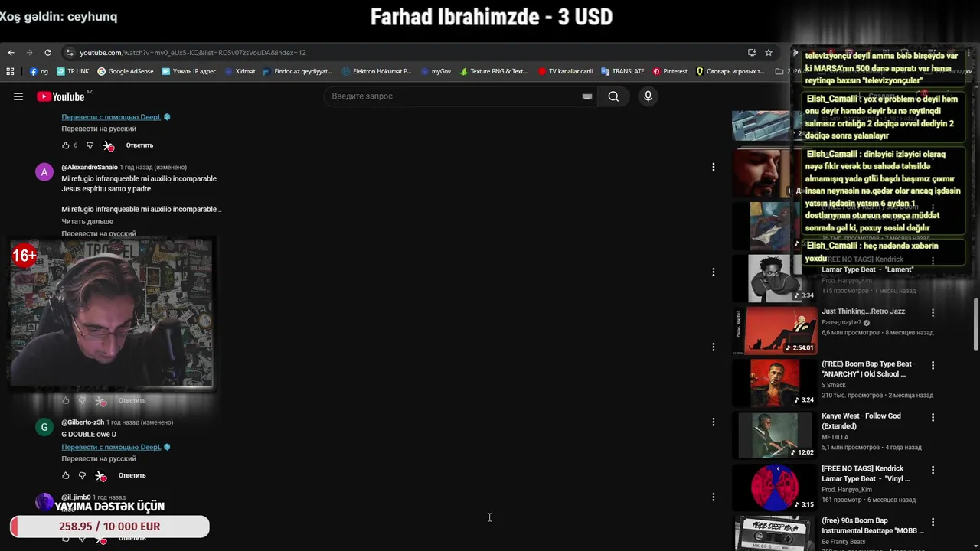Translate the top comment with DeepL
This screenshot has width=980, height=551.
pyautogui.click(x=111, y=117)
